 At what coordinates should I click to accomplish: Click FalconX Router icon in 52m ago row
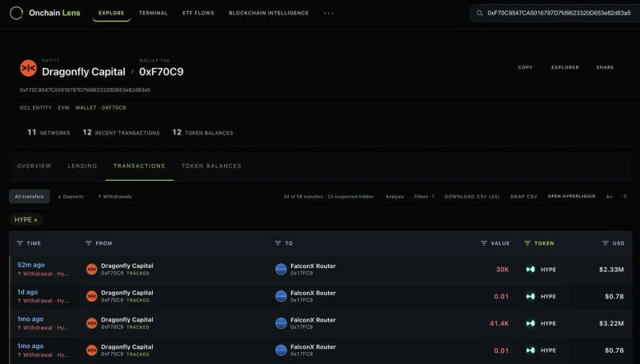pos(282,270)
